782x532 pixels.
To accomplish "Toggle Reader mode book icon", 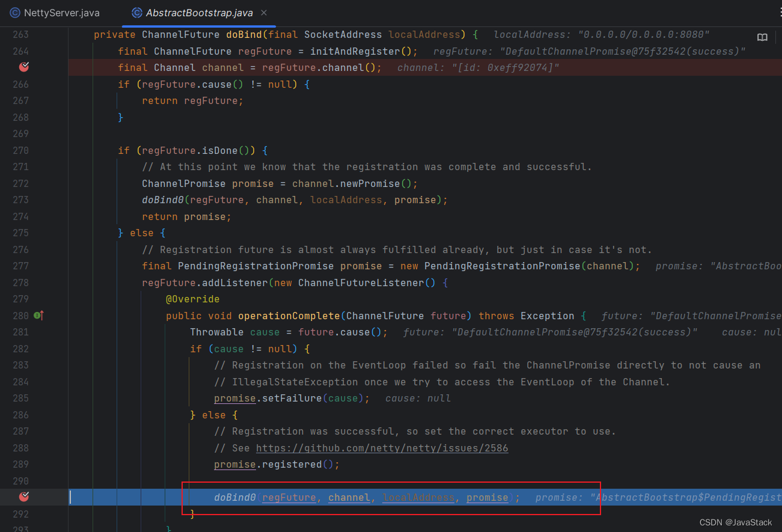I will pos(762,37).
